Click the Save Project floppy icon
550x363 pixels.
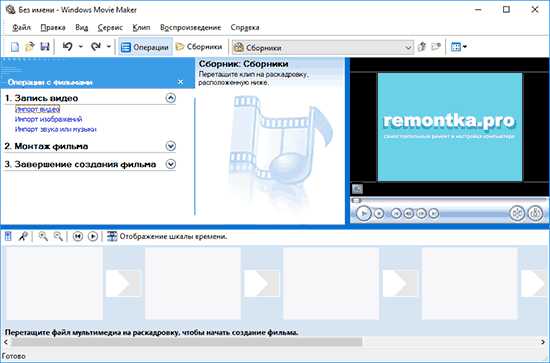(45, 47)
